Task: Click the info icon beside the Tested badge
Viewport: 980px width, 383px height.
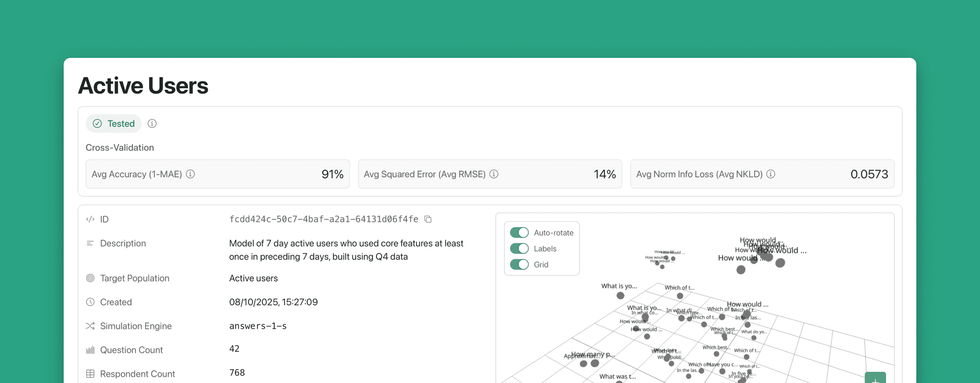Action: (x=152, y=124)
